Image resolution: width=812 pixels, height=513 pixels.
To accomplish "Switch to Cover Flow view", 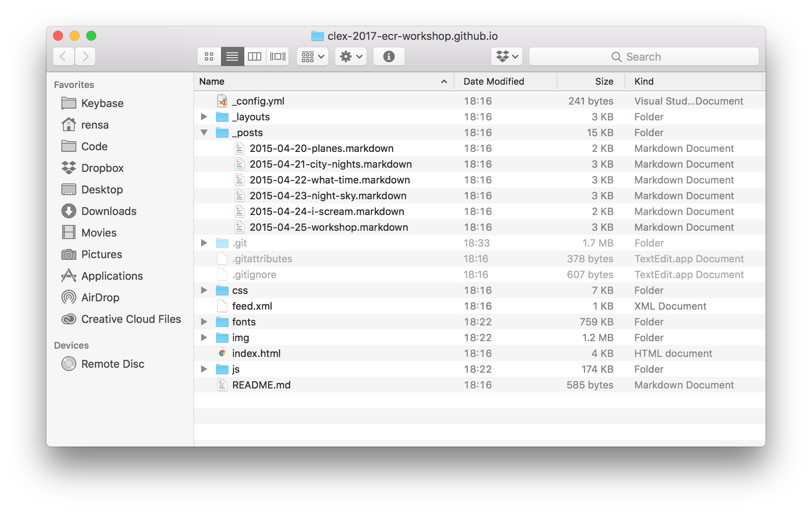I will [277, 56].
